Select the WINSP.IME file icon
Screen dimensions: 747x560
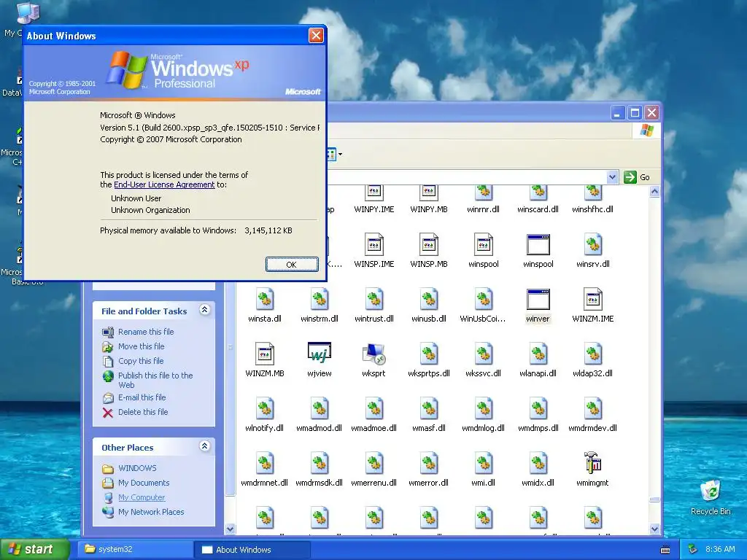coord(374,244)
